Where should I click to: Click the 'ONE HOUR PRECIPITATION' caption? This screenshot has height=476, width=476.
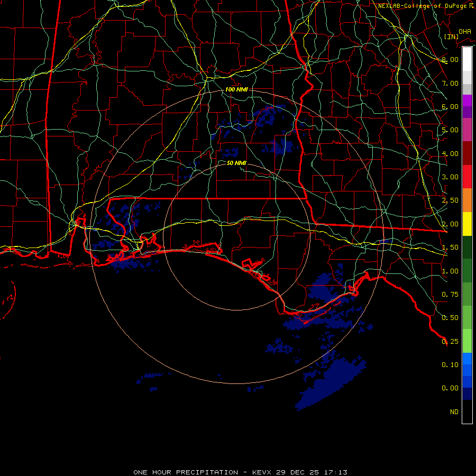coord(186,472)
